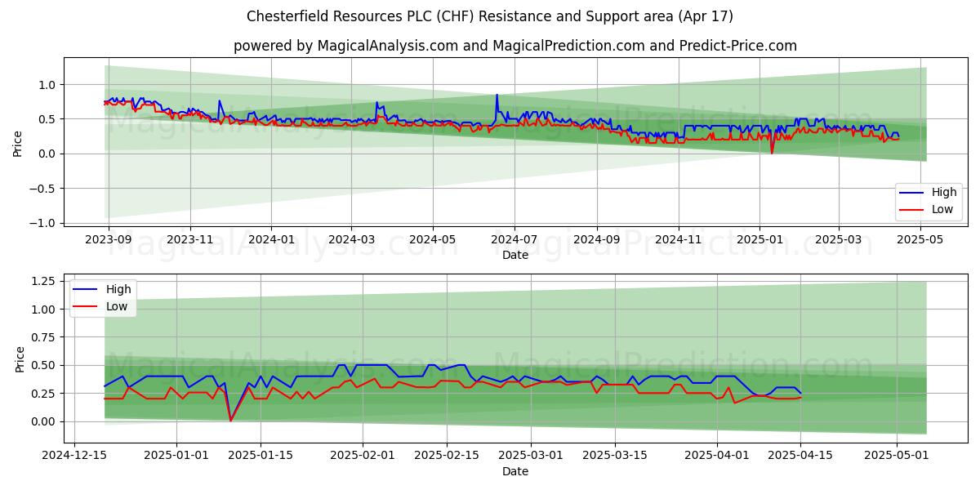
Task: Click the 2024-07 tick label
Action: coord(514,239)
